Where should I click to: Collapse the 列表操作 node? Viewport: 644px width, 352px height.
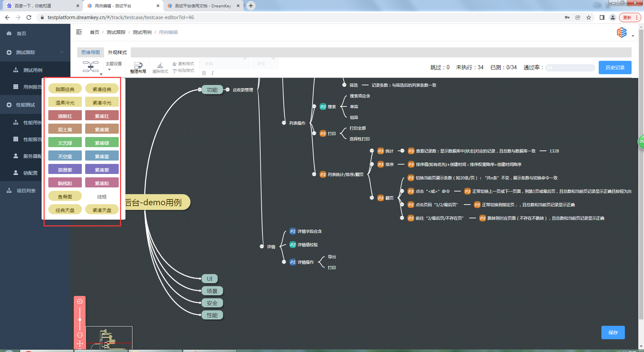(x=284, y=123)
